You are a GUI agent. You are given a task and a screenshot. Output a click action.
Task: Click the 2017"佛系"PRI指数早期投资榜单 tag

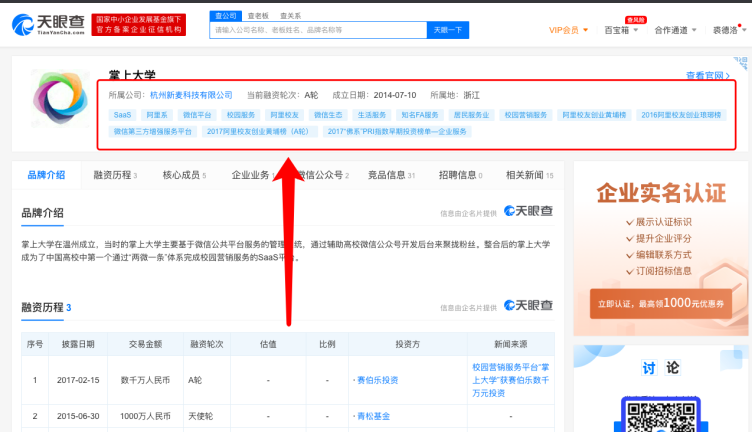[x=397, y=131]
